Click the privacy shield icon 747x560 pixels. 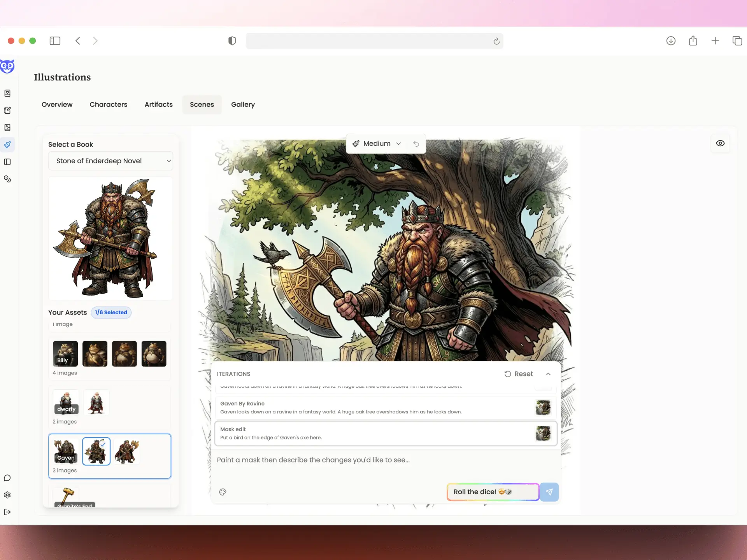click(x=232, y=41)
